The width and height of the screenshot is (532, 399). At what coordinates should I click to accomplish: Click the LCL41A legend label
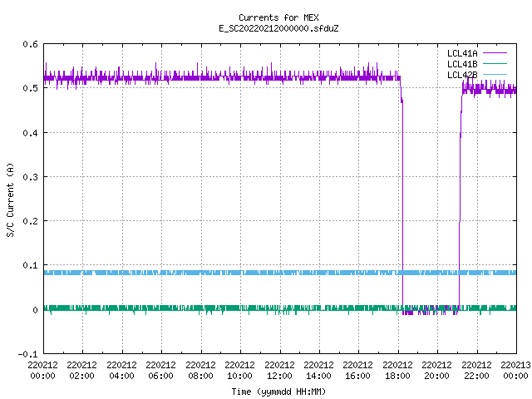[462, 53]
